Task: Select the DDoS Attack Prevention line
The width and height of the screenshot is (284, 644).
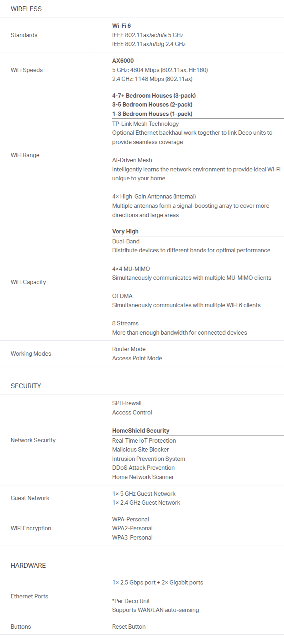Action: (x=143, y=468)
